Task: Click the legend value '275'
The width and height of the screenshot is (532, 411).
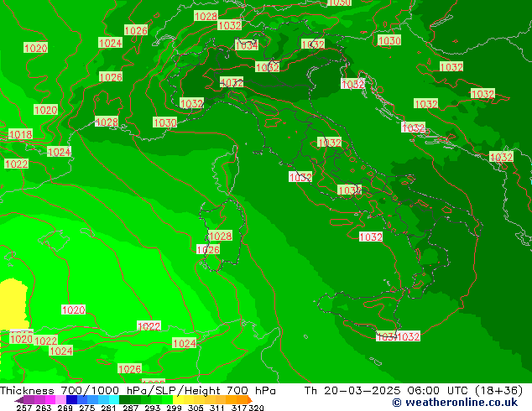Action: [86, 408]
